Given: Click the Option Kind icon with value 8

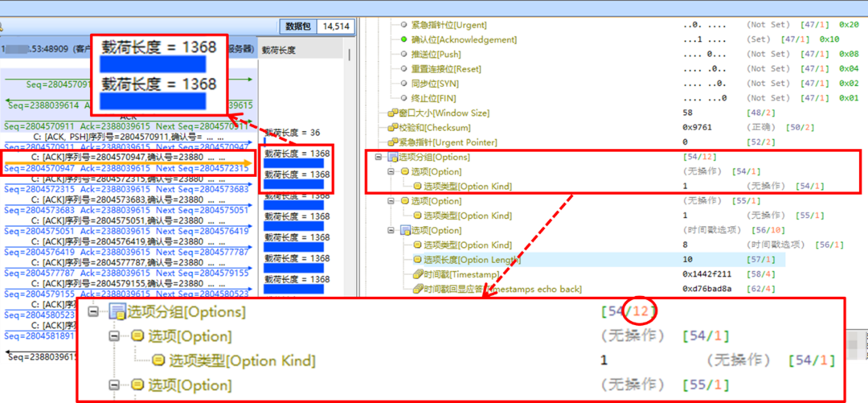Looking at the screenshot, I should coord(418,245).
